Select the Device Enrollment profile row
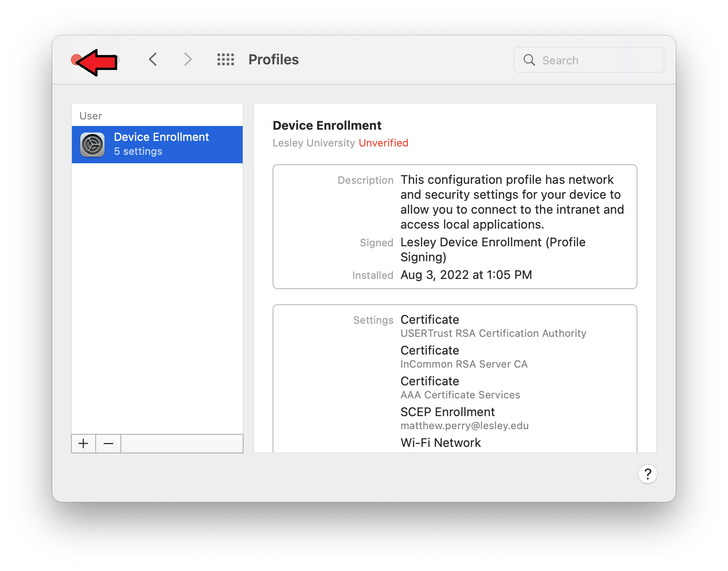 coord(157,145)
